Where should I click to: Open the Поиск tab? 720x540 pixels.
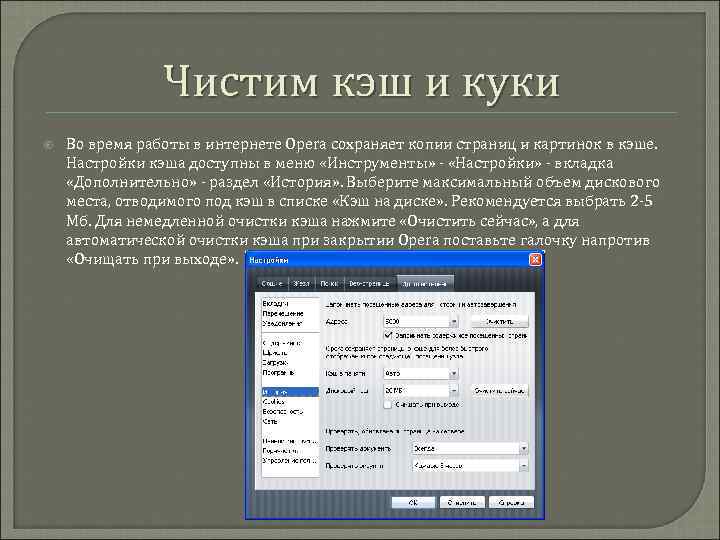click(329, 284)
